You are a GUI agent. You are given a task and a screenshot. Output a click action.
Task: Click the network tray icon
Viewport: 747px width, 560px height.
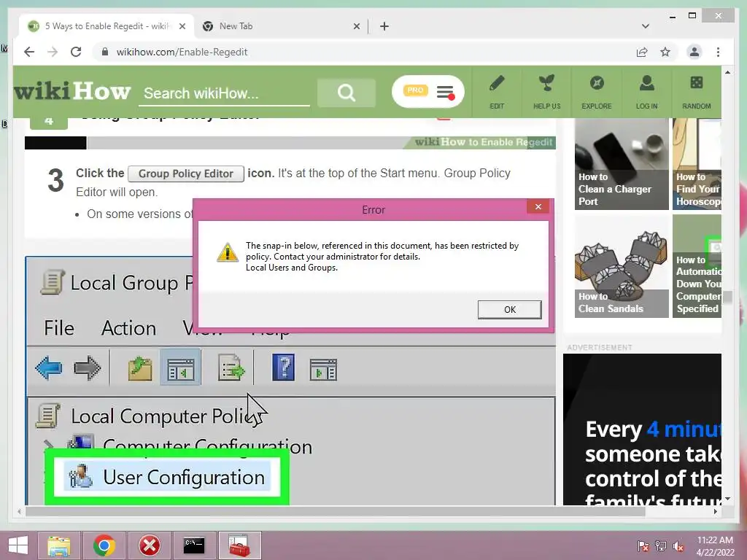661,546
